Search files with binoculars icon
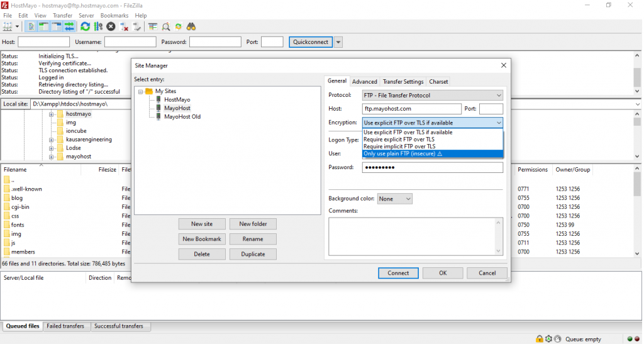 click(x=191, y=26)
